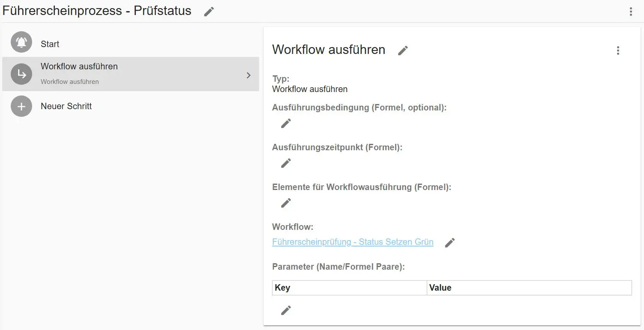Click the Value column header of the table

point(440,288)
